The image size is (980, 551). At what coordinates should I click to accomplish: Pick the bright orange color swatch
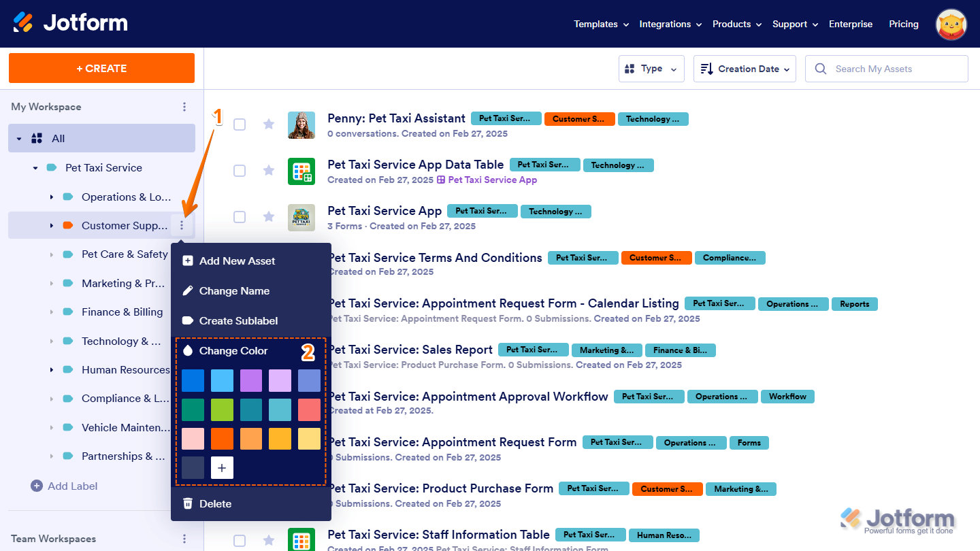pos(222,439)
